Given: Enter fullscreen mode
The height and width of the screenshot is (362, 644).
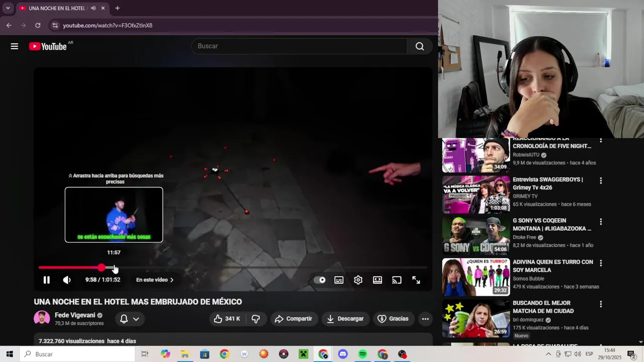Looking at the screenshot, I should (x=416, y=280).
